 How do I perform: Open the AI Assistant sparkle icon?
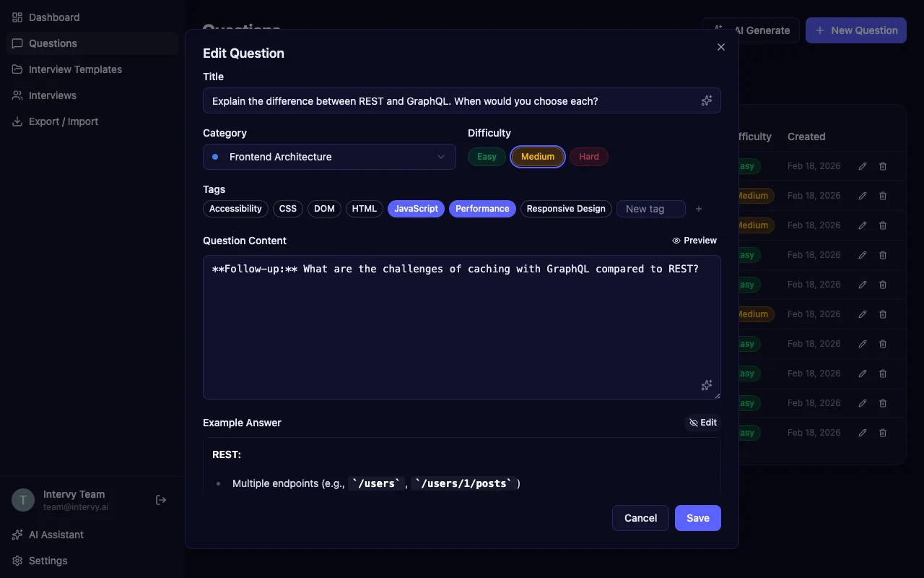18,535
